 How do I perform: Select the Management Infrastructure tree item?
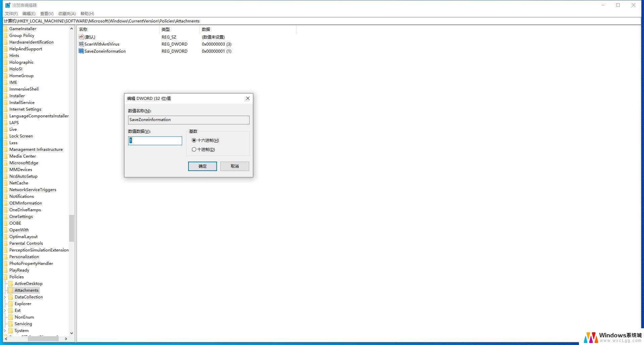[36, 150]
